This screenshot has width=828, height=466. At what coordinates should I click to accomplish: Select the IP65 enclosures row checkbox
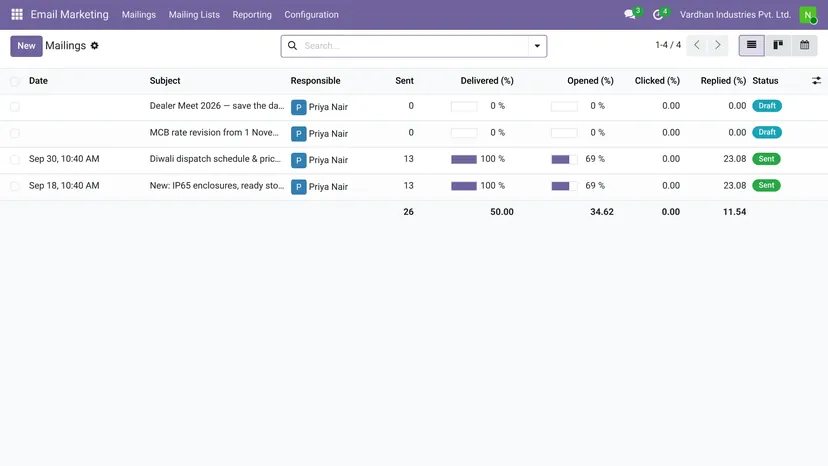(x=15, y=186)
